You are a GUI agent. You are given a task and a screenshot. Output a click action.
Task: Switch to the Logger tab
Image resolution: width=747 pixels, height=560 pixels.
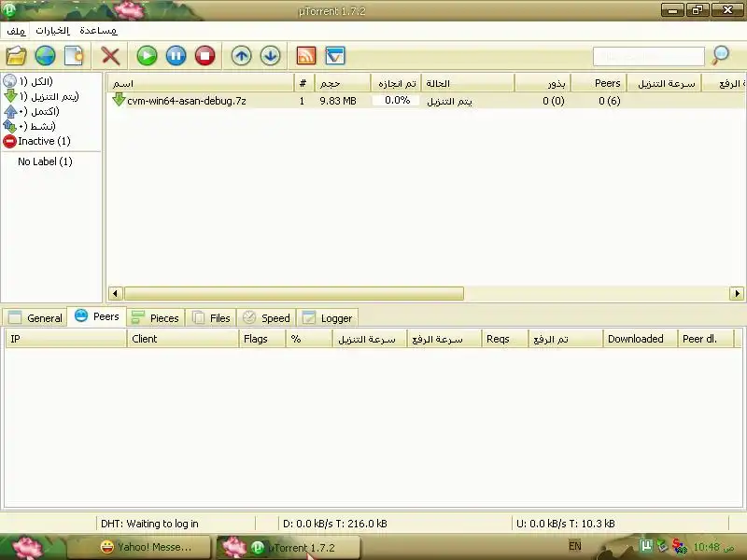pyautogui.click(x=328, y=317)
